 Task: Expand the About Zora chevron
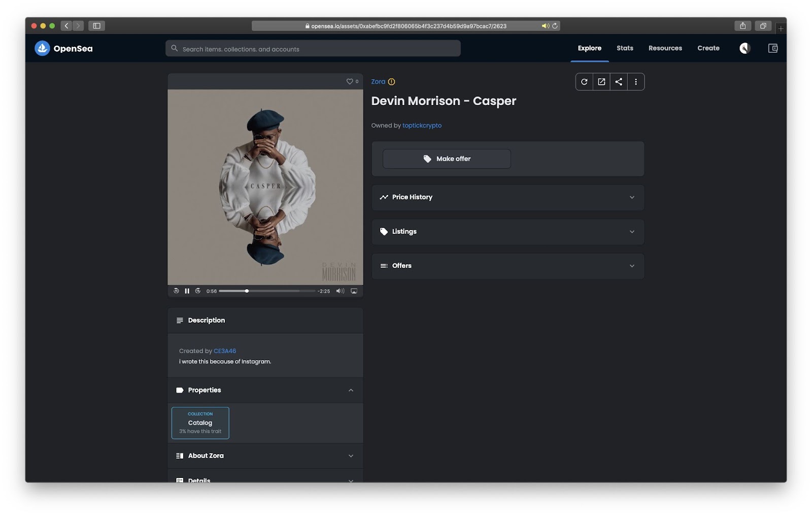click(x=351, y=456)
